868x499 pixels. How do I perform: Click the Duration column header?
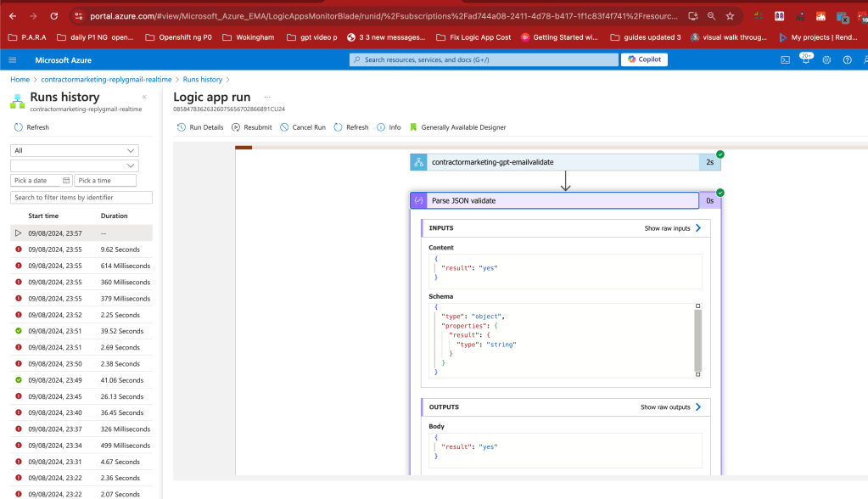click(114, 216)
